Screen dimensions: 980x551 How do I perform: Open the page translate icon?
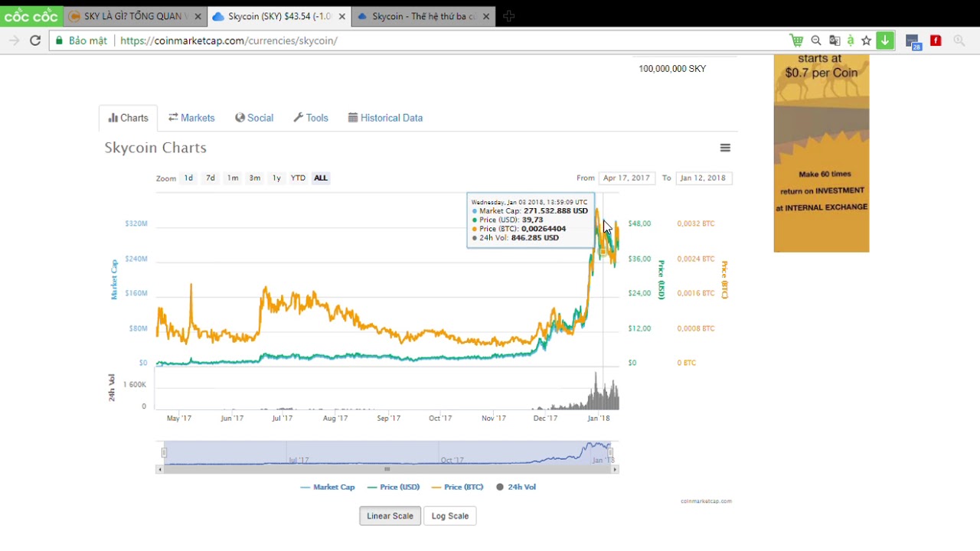point(835,41)
